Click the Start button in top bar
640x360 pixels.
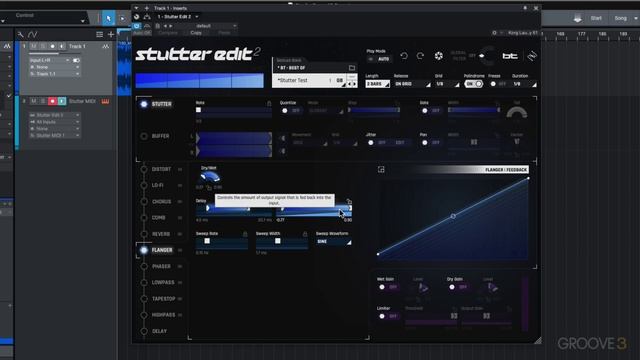point(596,18)
